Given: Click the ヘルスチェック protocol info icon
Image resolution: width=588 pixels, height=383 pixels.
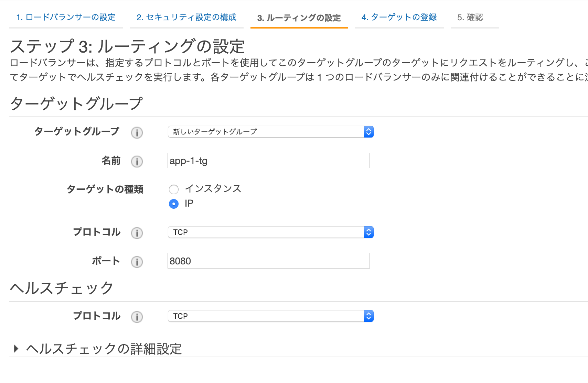Looking at the screenshot, I should tap(137, 317).
